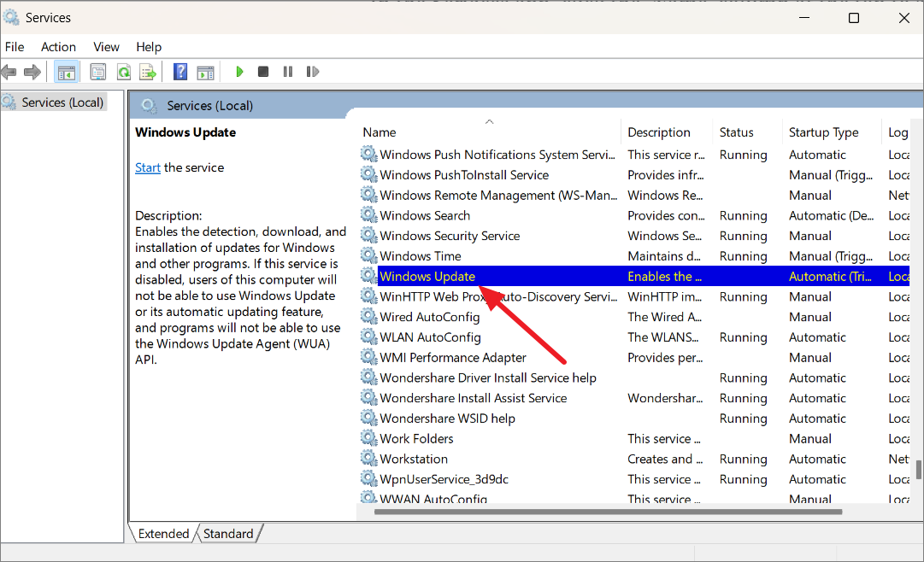This screenshot has width=924, height=562.
Task: Select Windows PushToInstall Service row
Action: [x=634, y=174]
